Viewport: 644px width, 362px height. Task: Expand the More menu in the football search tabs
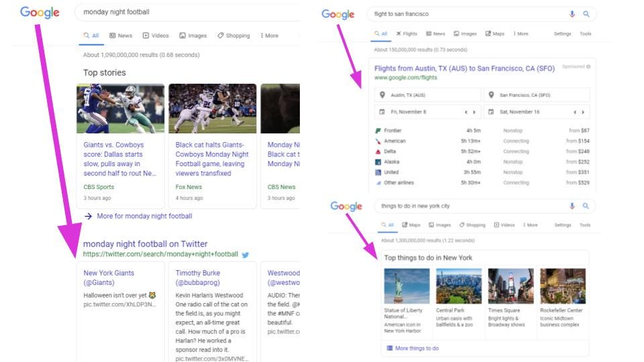pos(269,36)
